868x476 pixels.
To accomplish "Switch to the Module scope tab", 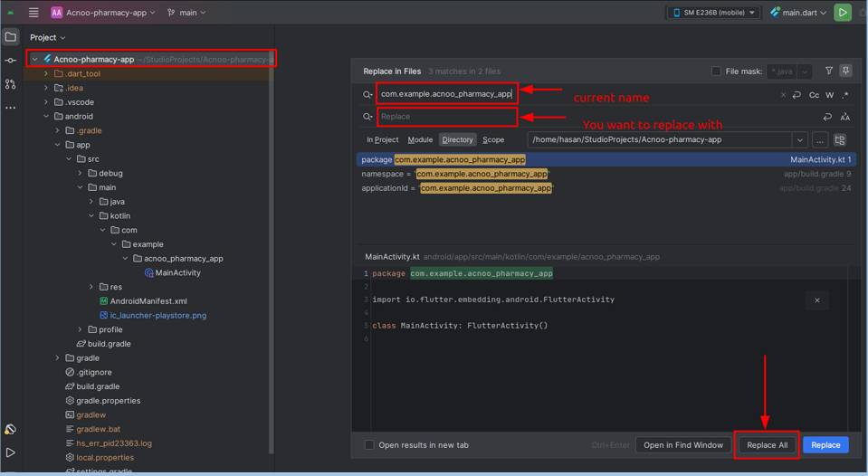I will click(x=420, y=140).
